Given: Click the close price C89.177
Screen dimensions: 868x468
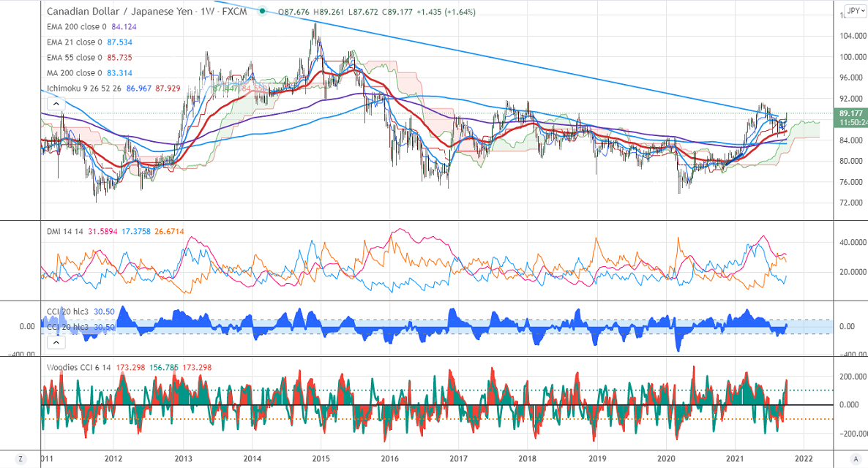Looking at the screenshot, I should tap(397, 12).
